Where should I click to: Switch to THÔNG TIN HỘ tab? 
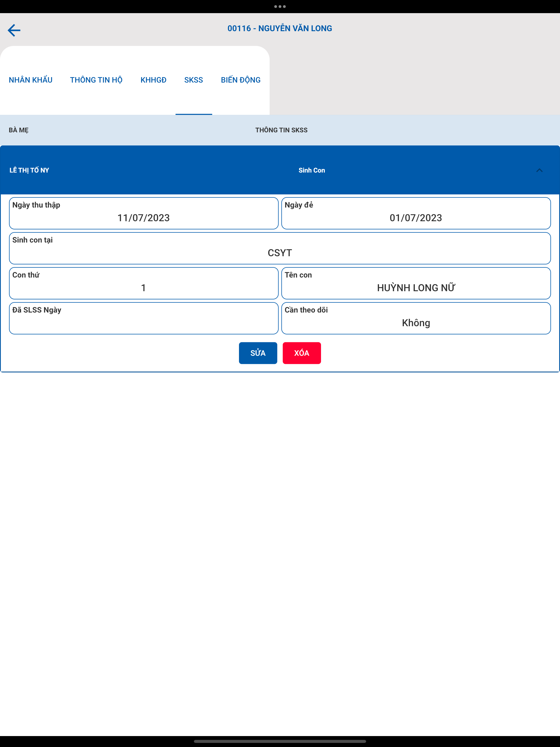tap(96, 80)
